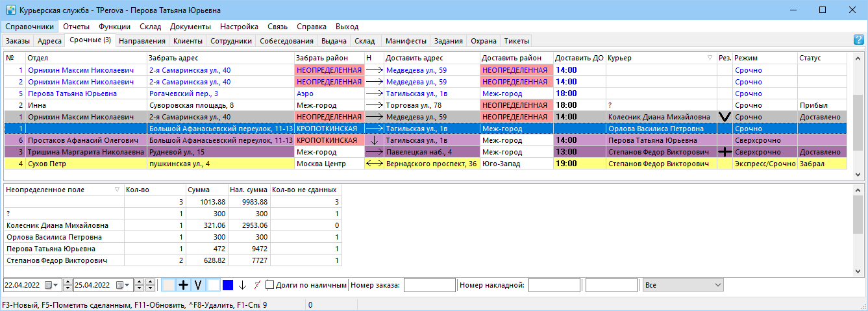Click the down arrow in Простаков row
Image resolution: width=868 pixels, height=311 pixels.
373,140
